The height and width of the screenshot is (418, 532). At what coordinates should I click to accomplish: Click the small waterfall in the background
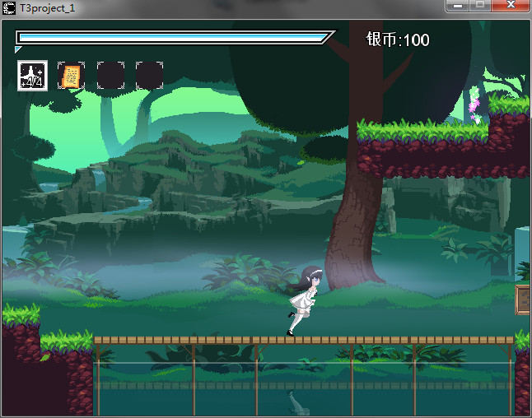(99, 177)
